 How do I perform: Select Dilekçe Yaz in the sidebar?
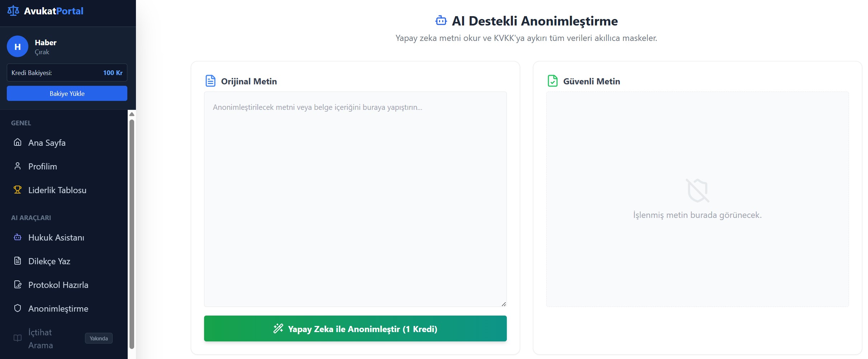pyautogui.click(x=49, y=261)
